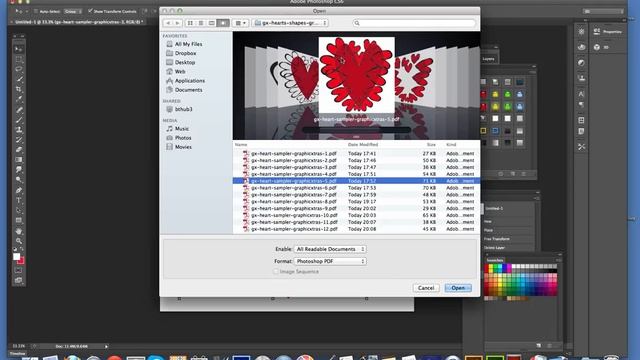Select the Swatches panel tab
Image resolution: width=640 pixels, height=360 pixels.
495,260
